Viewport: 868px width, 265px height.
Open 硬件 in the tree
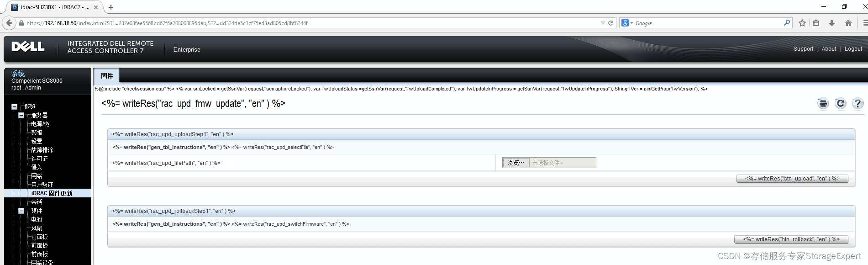pyautogui.click(x=37, y=211)
